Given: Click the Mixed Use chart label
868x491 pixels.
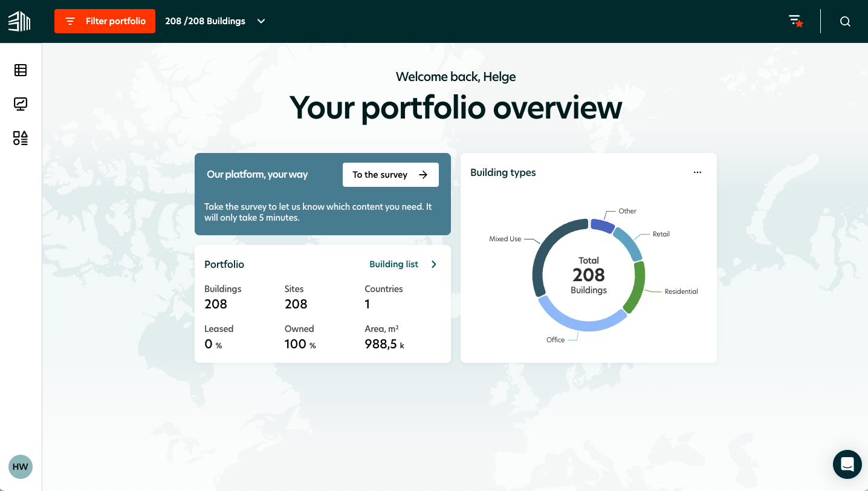Looking at the screenshot, I should pyautogui.click(x=505, y=239).
